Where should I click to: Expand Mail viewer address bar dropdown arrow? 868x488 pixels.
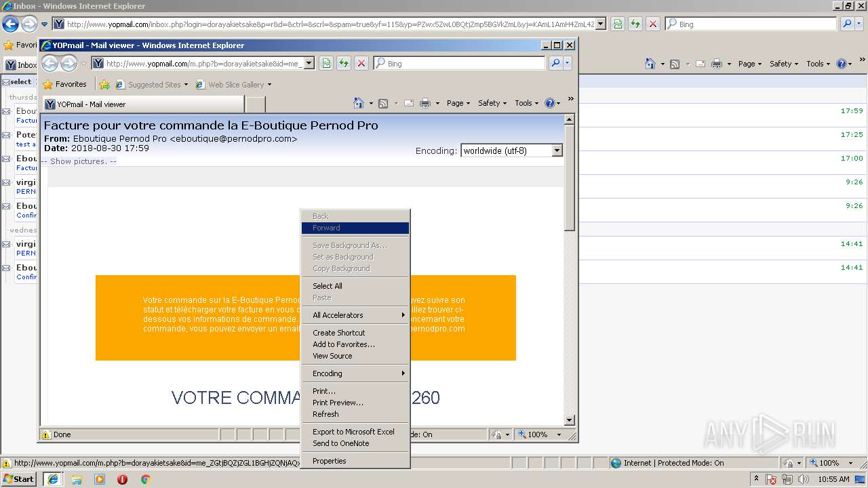309,63
